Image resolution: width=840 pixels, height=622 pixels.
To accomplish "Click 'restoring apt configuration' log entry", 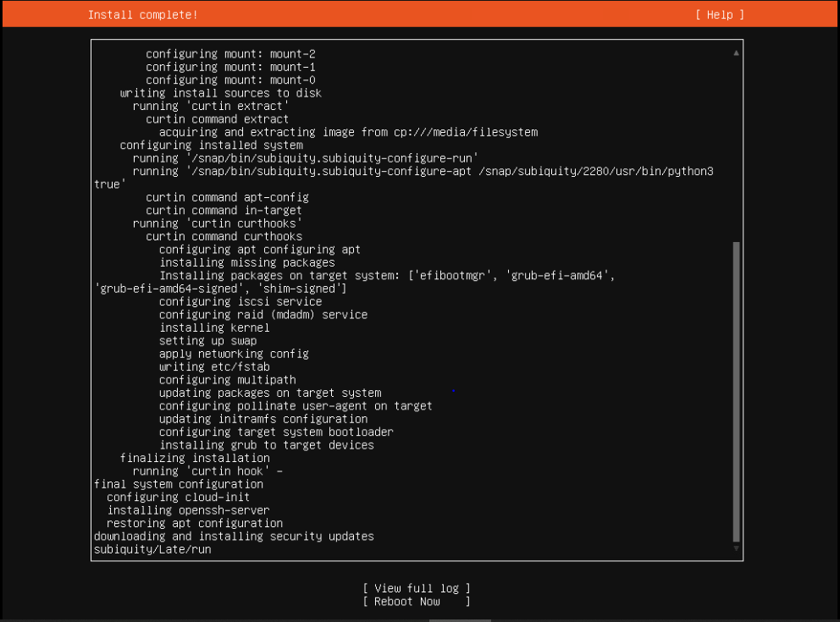I will tap(195, 523).
